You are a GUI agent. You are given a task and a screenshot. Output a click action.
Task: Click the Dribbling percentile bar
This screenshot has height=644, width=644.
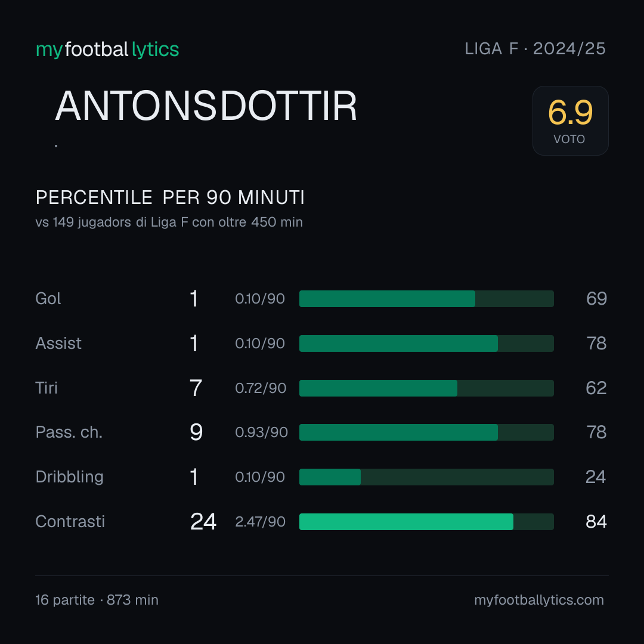pos(426,477)
